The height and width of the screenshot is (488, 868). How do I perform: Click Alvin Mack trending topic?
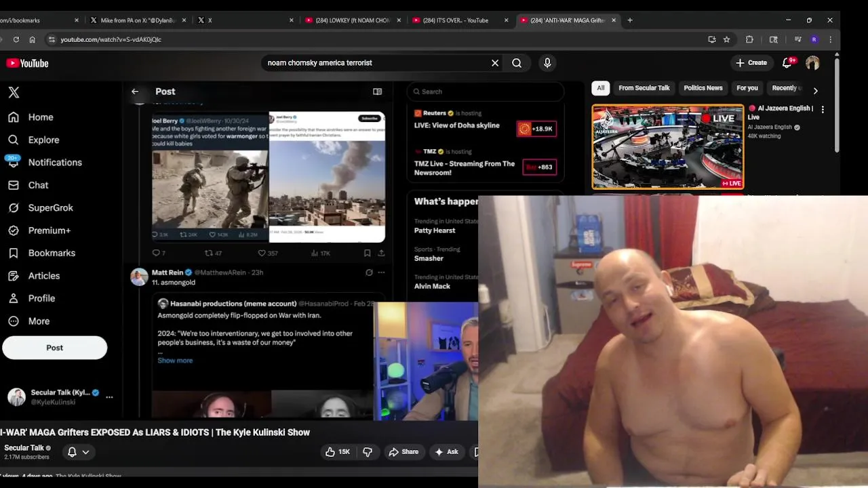432,286
